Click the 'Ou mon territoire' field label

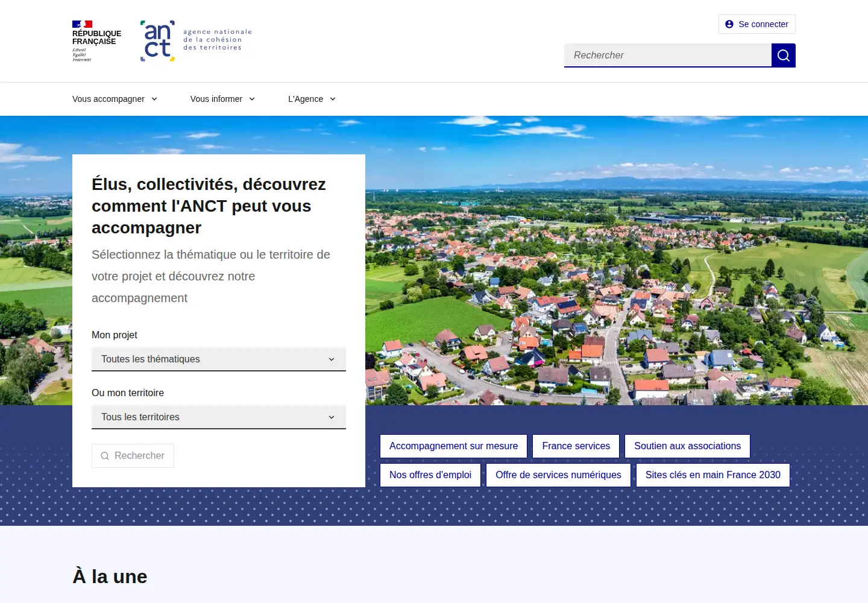point(128,393)
